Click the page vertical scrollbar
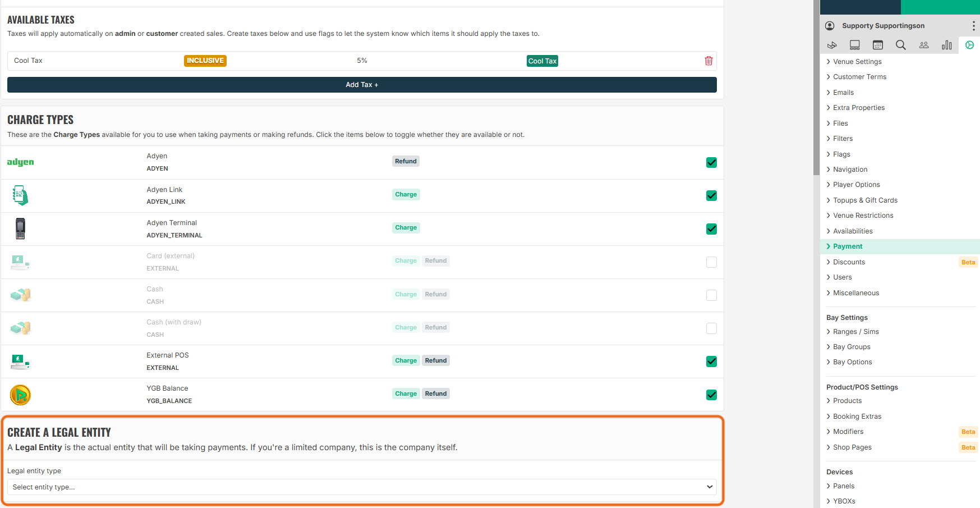This screenshot has width=980, height=508. point(816,254)
